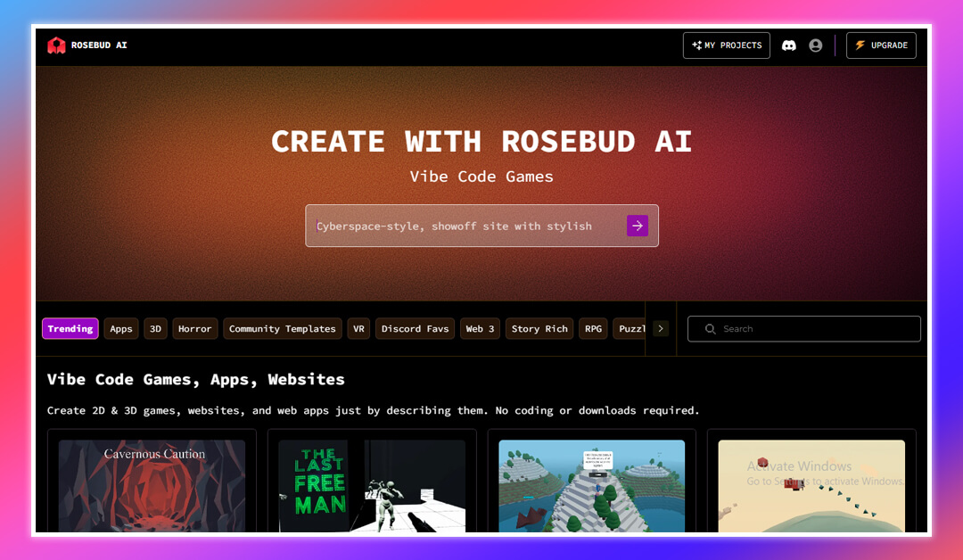Click the sparkle icon in My Projects
This screenshot has height=560, width=963.
pos(696,45)
